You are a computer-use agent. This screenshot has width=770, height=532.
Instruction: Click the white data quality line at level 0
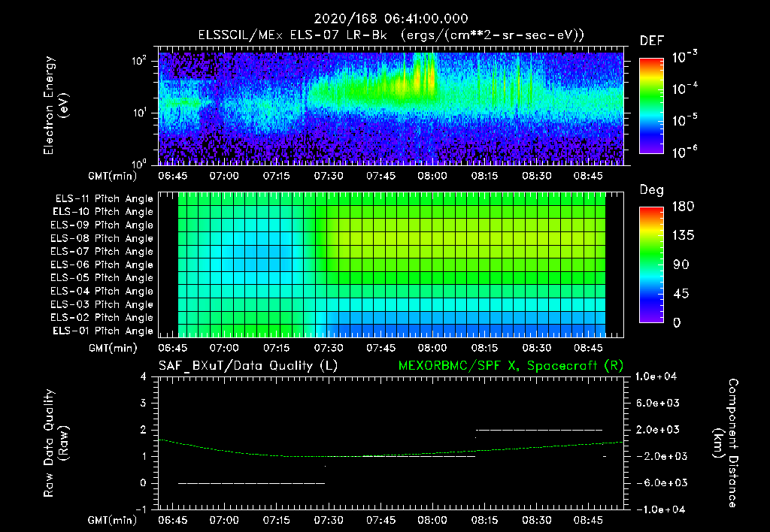tap(251, 483)
